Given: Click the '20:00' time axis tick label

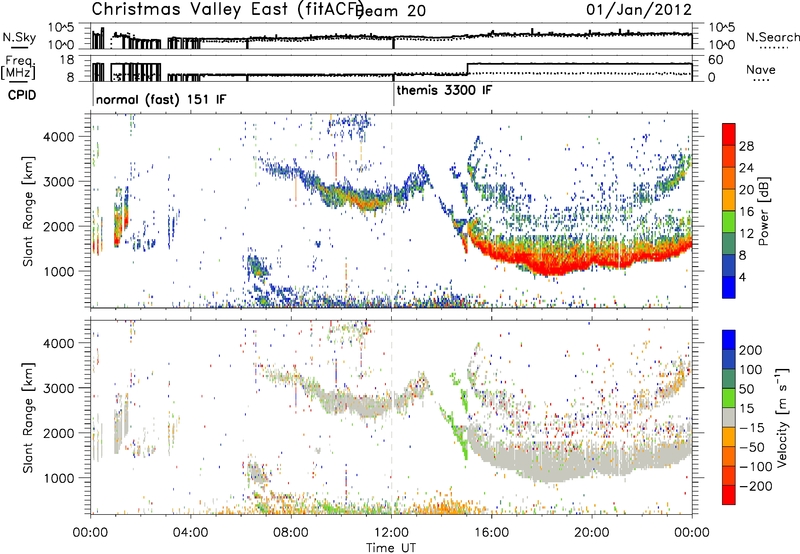Looking at the screenshot, I should pos(592,533).
